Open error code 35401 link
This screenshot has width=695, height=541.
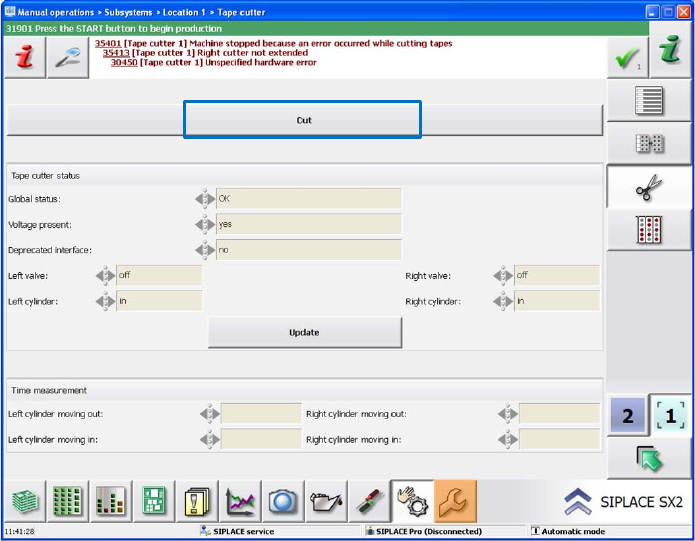(x=108, y=43)
